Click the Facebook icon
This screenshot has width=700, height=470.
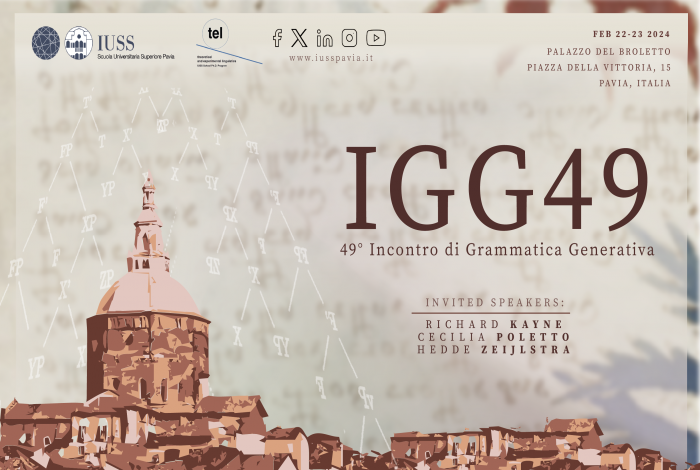(277, 38)
